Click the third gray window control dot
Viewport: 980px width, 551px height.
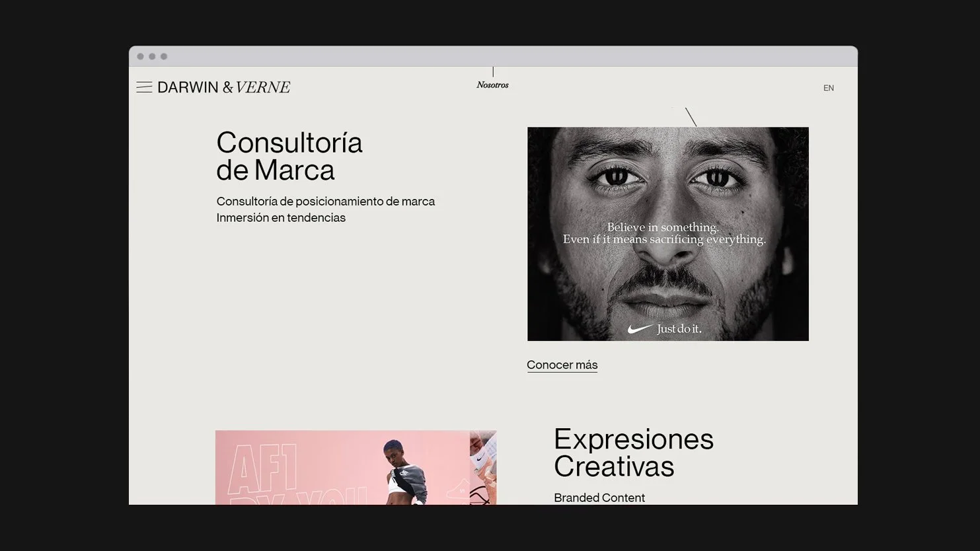164,57
